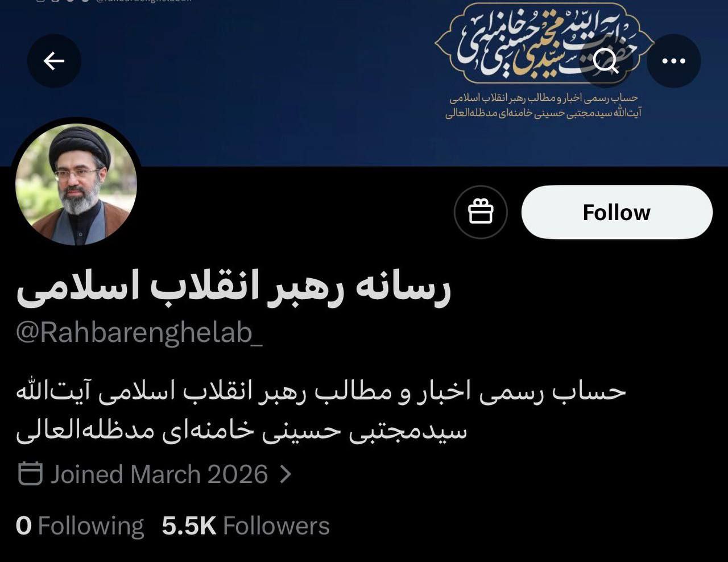Go back using the left arrow

pyautogui.click(x=54, y=61)
